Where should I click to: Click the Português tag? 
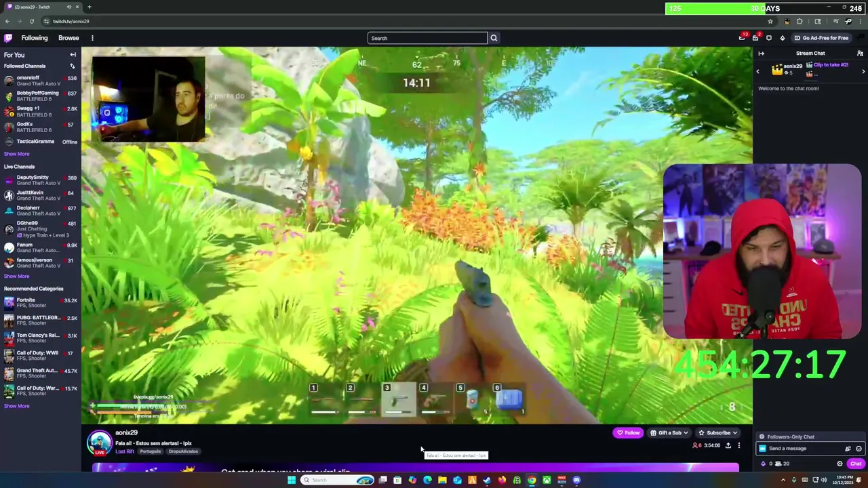pos(151,451)
